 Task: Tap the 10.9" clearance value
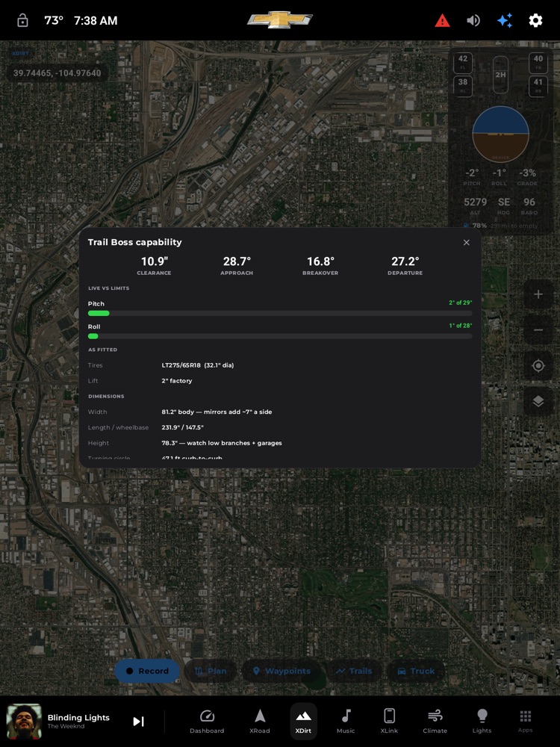pyautogui.click(x=155, y=261)
